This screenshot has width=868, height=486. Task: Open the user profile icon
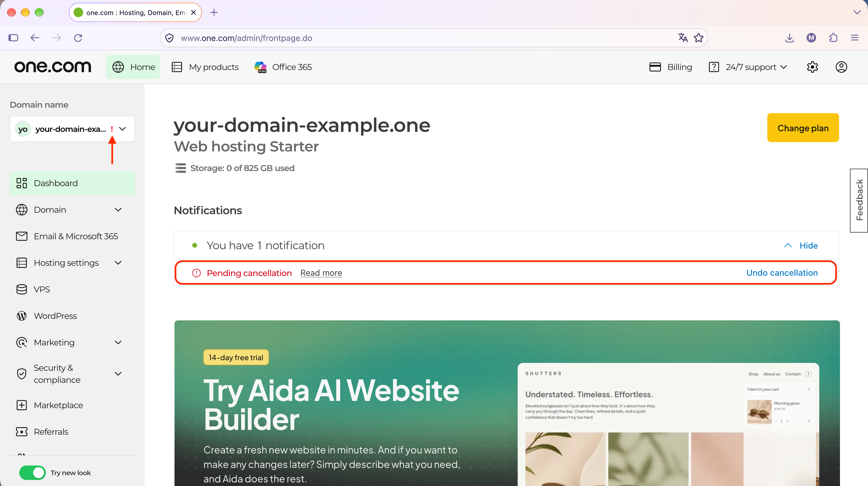[x=841, y=67]
